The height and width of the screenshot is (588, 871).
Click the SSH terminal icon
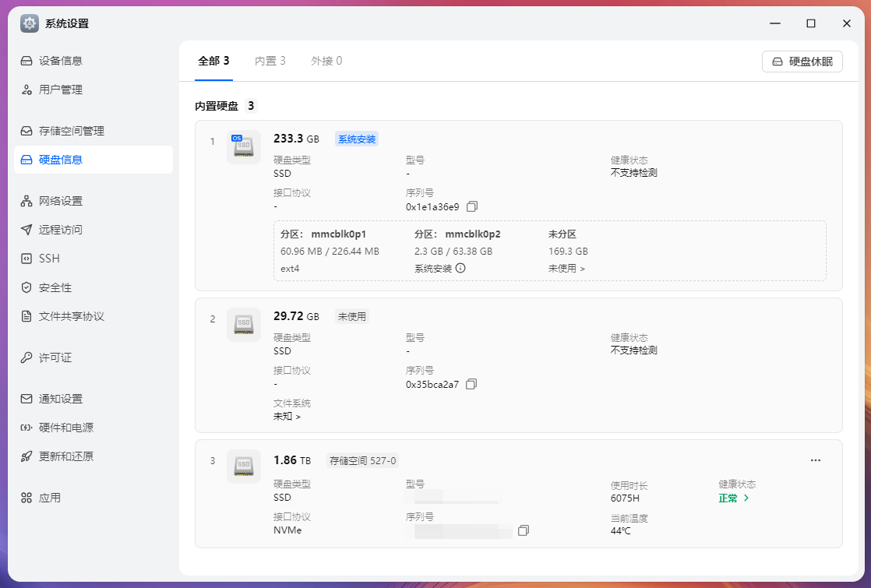click(x=26, y=259)
